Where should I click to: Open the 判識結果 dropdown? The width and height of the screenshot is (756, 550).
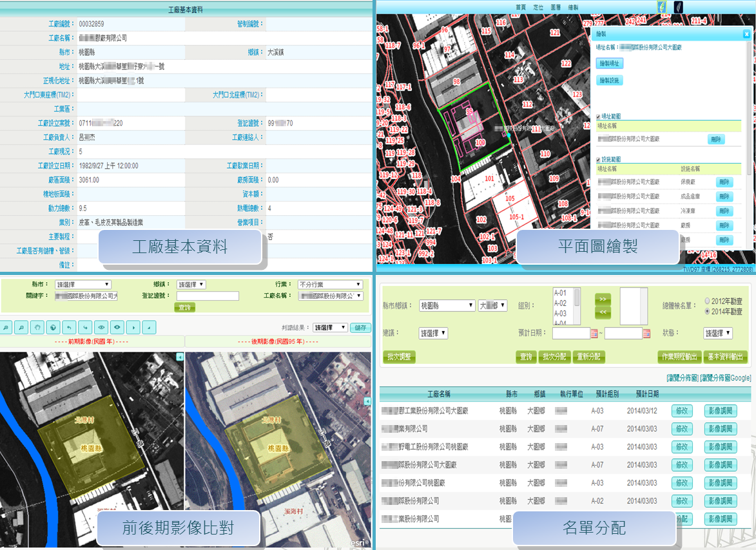coord(330,328)
